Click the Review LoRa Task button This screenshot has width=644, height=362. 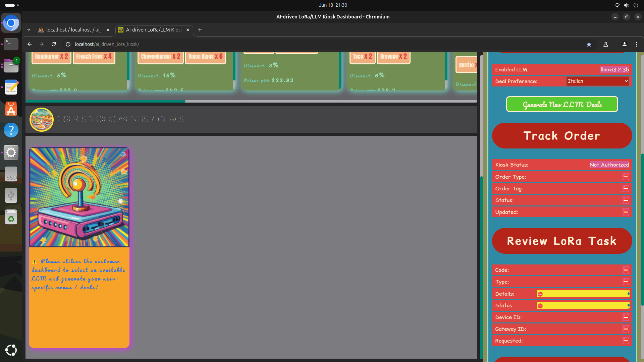pos(562,241)
